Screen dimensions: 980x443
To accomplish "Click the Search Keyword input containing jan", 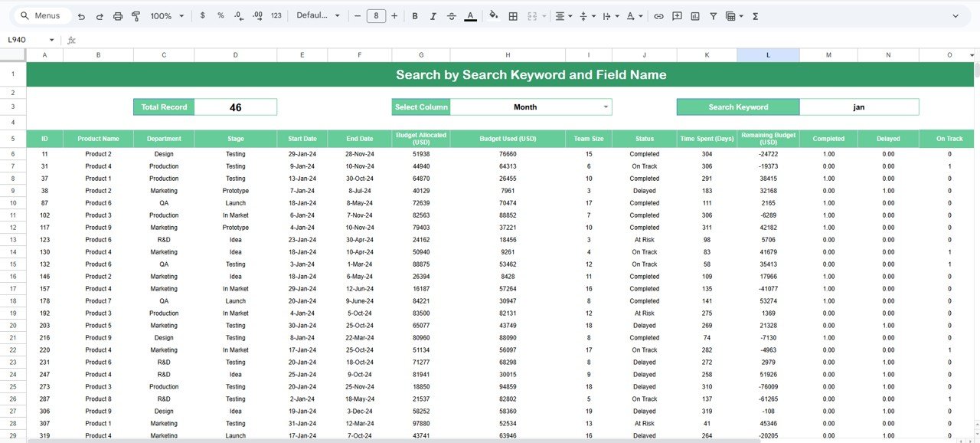I will click(x=859, y=107).
